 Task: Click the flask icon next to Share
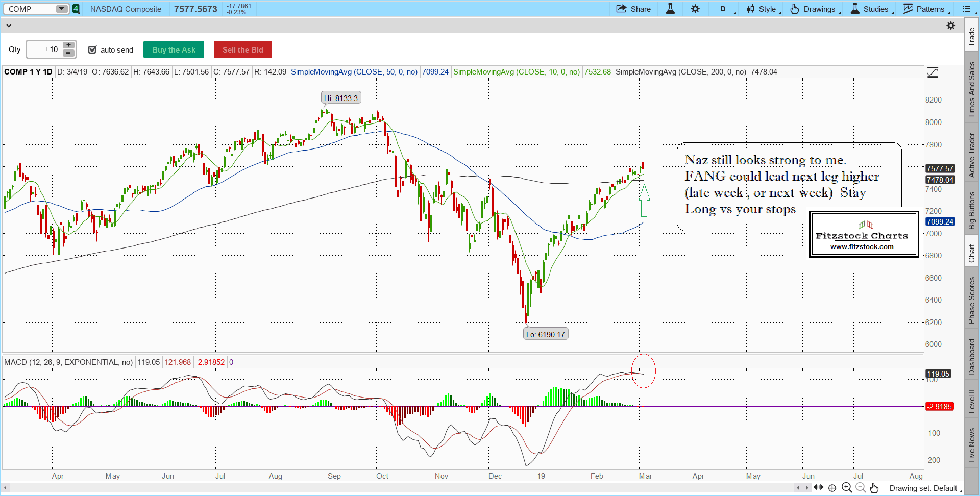[670, 9]
